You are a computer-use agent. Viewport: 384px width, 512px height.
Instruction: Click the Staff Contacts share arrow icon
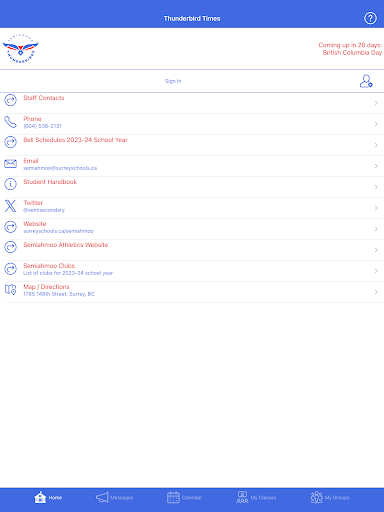click(x=10, y=100)
